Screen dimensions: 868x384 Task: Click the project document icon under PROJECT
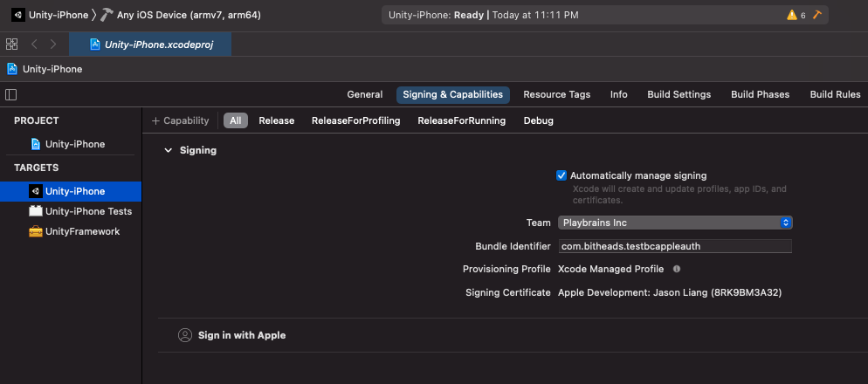click(x=36, y=144)
